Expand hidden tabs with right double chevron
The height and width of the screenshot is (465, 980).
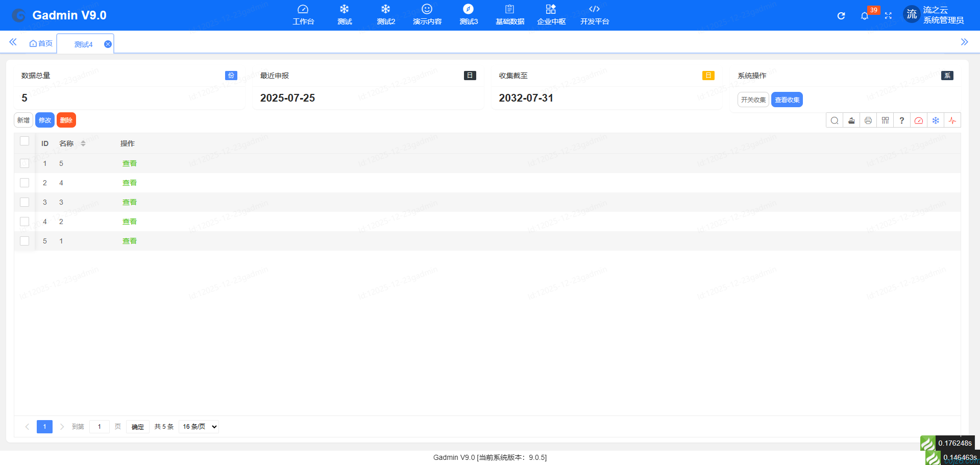click(965, 42)
